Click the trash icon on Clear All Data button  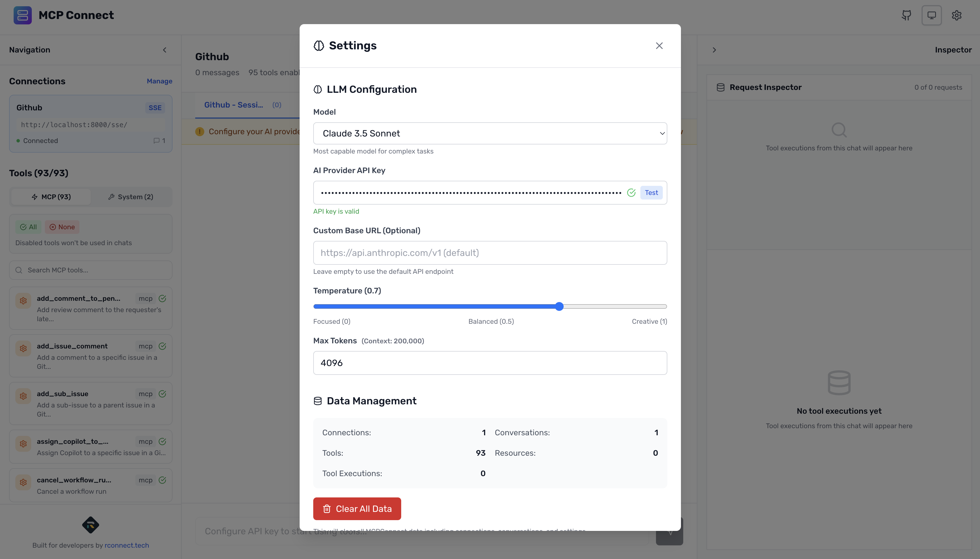click(x=327, y=508)
